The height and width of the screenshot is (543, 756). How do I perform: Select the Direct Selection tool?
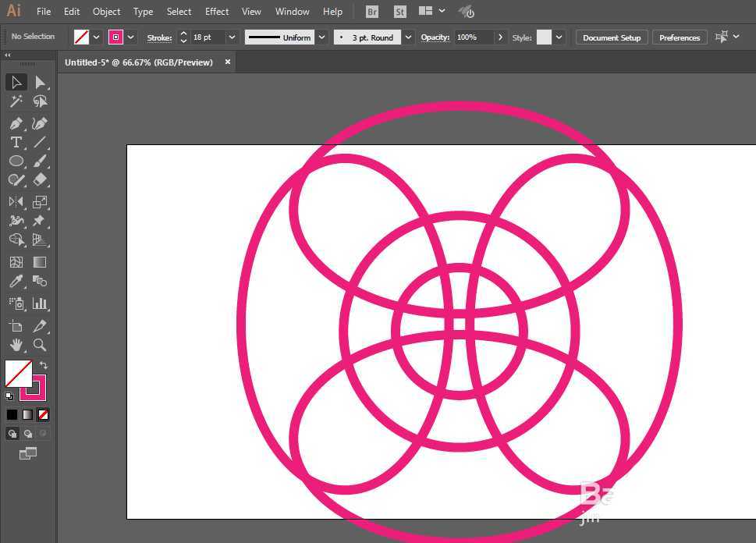[x=40, y=83]
